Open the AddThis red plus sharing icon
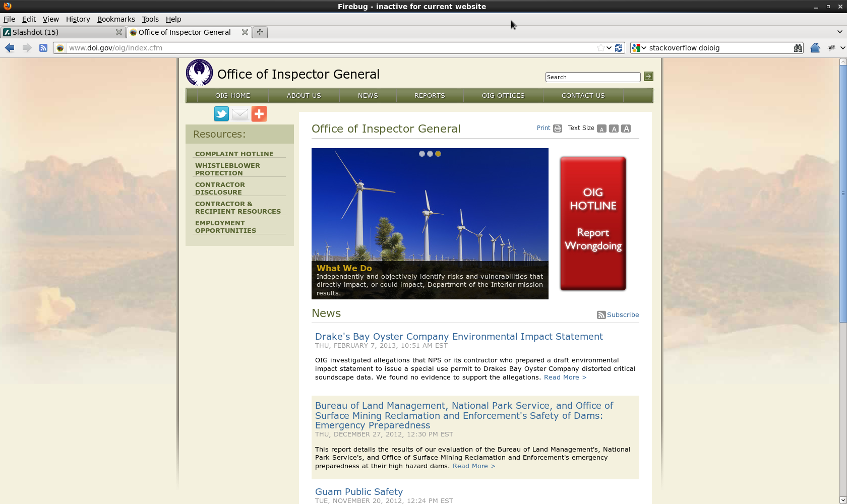Screen dimensions: 847x504 point(259,114)
